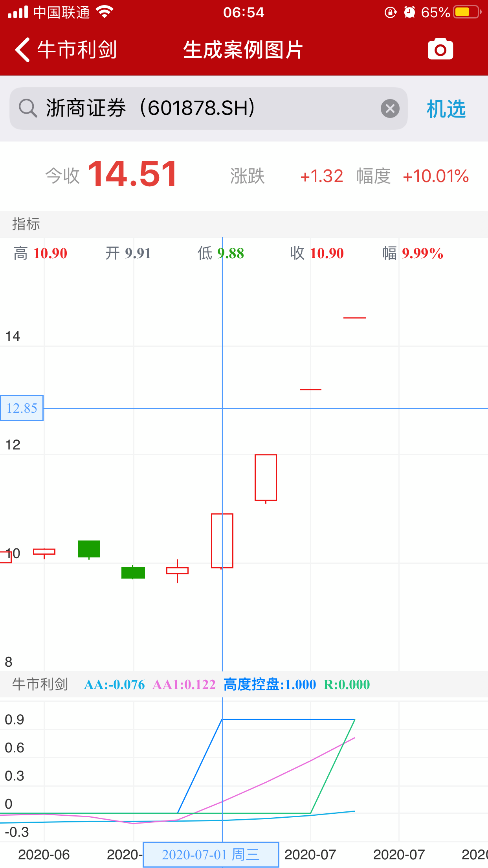Tap the 高度控盘 indicator value
The height and width of the screenshot is (868, 488).
270,684
